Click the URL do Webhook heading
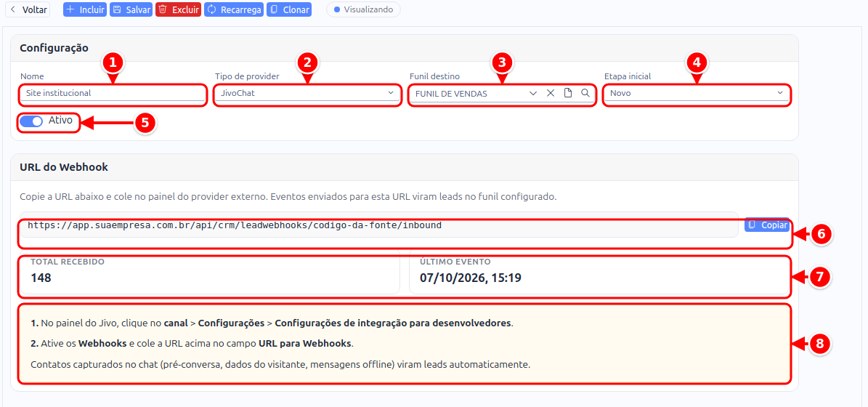Viewport: 868px width, 407px height. (64, 167)
